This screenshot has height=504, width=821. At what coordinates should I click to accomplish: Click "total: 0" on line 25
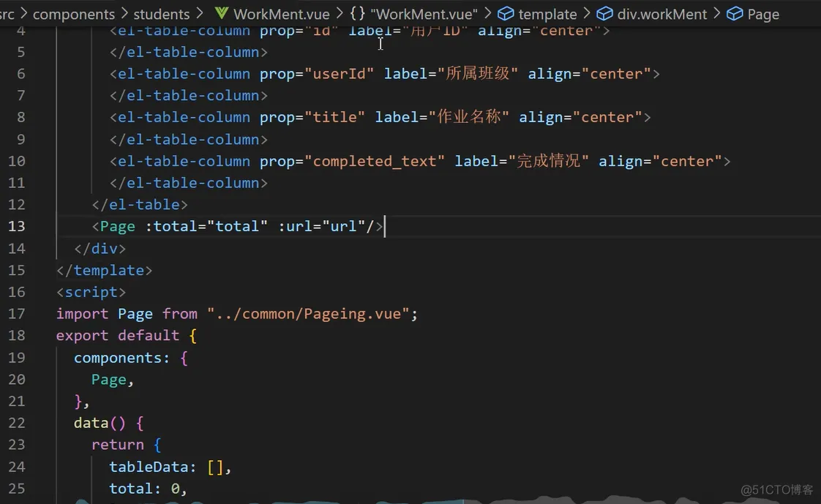pyautogui.click(x=144, y=489)
